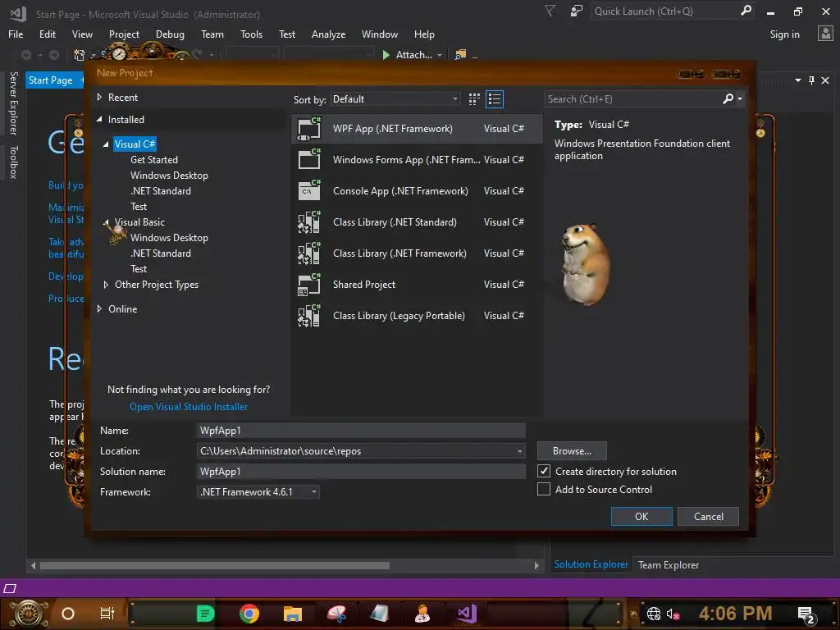Open the Action Center notification icon
Screen dimensions: 840x630
pyautogui.click(x=806, y=614)
